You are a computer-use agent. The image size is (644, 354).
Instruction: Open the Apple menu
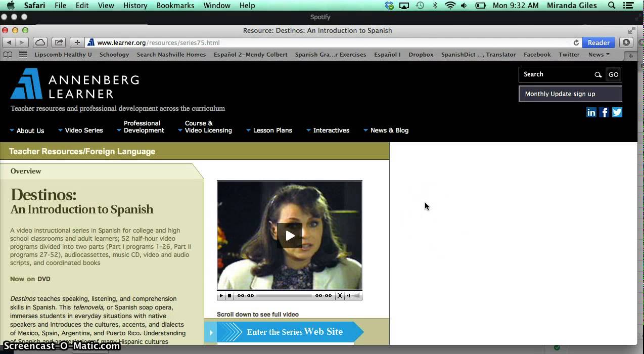click(x=11, y=6)
